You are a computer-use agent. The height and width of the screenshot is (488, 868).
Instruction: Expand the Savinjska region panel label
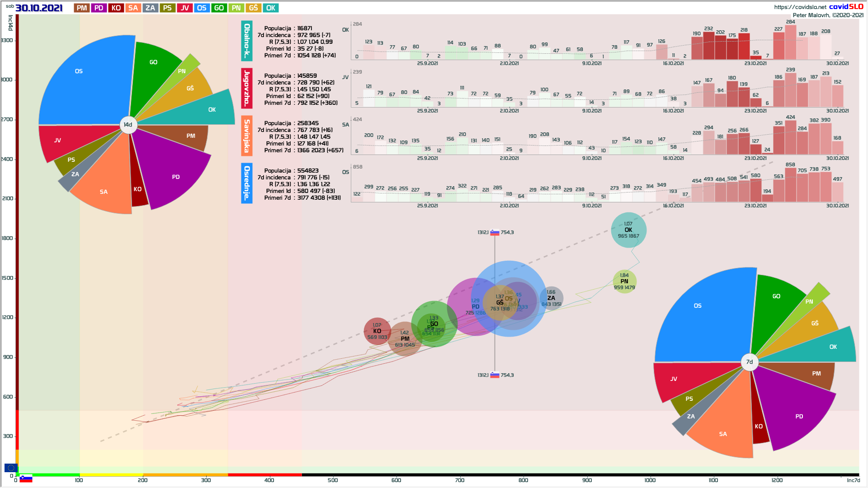(247, 136)
